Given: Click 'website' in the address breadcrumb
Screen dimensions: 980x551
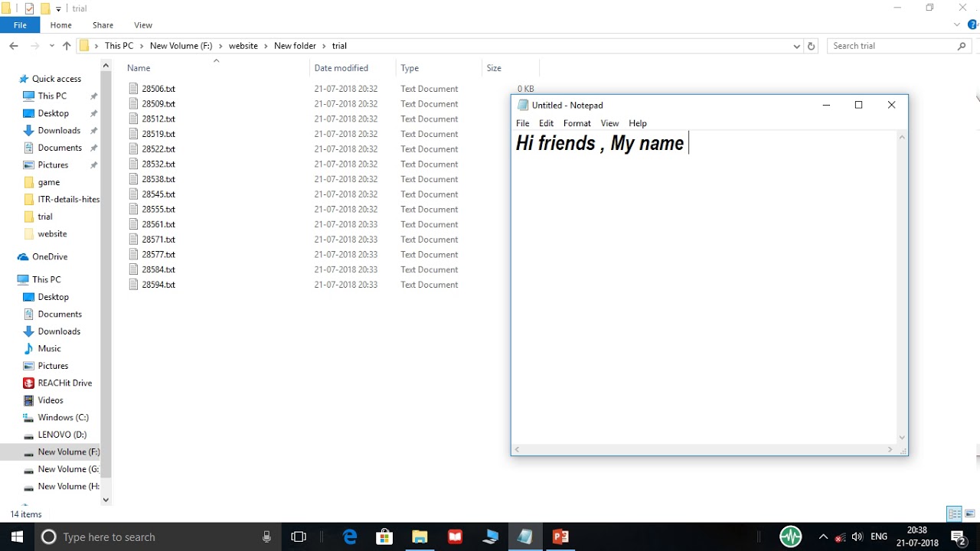Looking at the screenshot, I should [x=243, y=46].
